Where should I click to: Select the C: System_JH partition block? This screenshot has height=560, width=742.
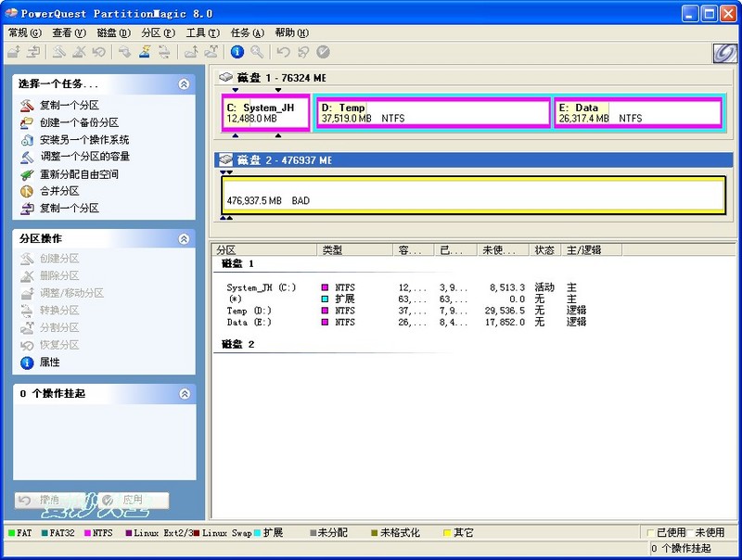[x=266, y=112]
